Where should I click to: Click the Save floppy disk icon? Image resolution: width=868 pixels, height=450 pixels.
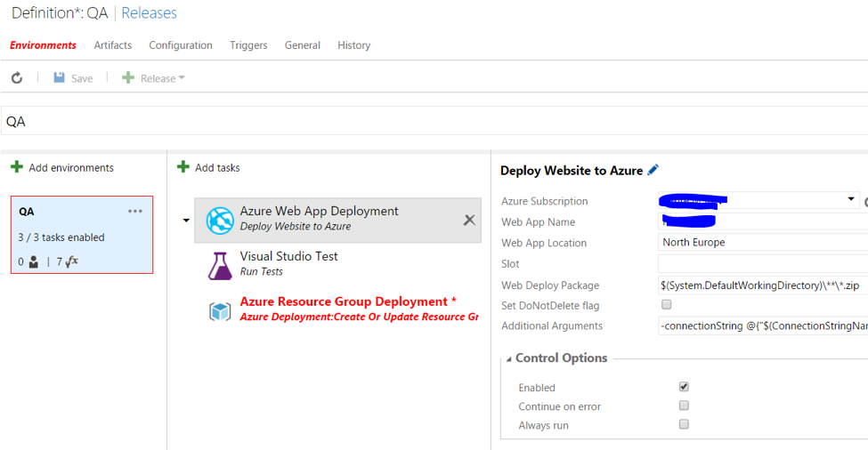coord(60,78)
